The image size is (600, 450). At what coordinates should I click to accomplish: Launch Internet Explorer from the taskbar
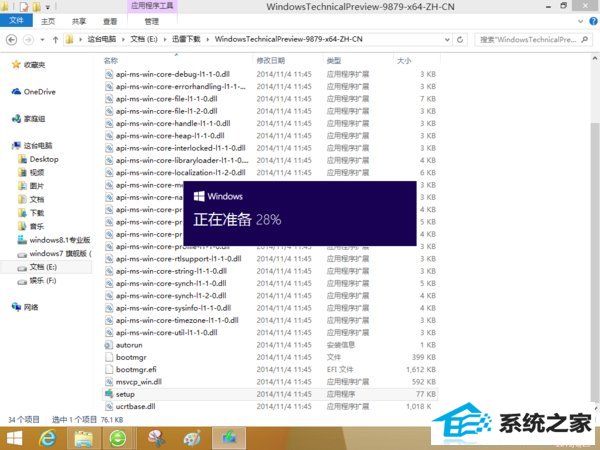coord(48,438)
